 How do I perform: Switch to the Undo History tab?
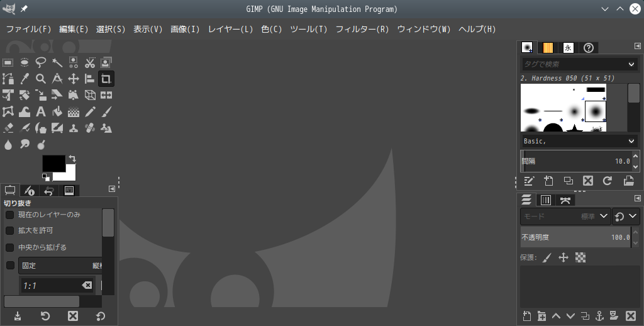[49, 191]
